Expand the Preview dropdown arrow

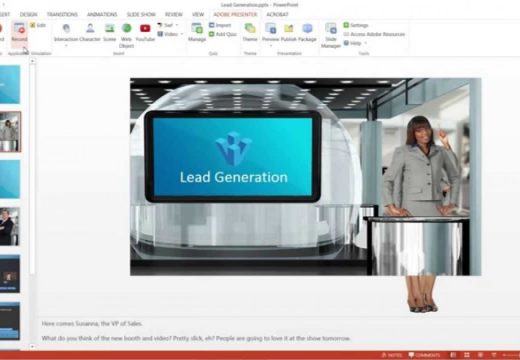(x=271, y=46)
